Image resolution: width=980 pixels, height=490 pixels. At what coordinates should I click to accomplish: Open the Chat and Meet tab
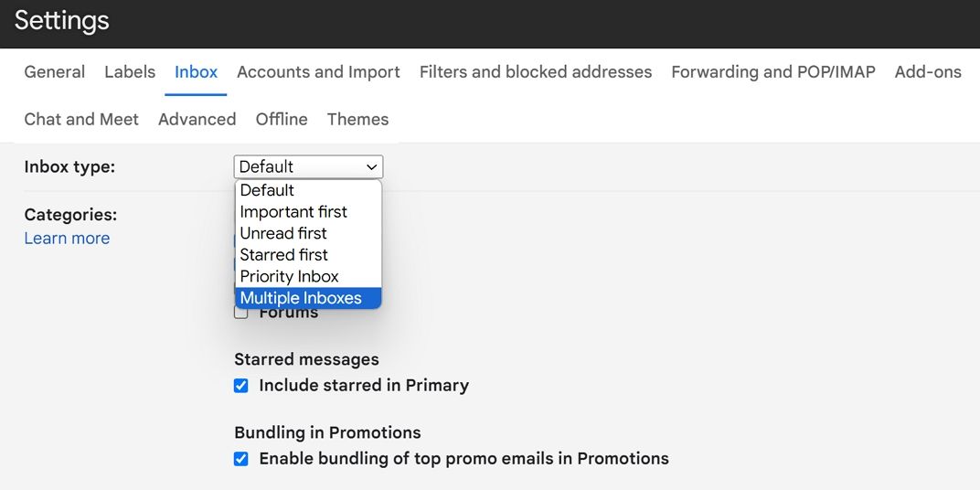click(81, 120)
